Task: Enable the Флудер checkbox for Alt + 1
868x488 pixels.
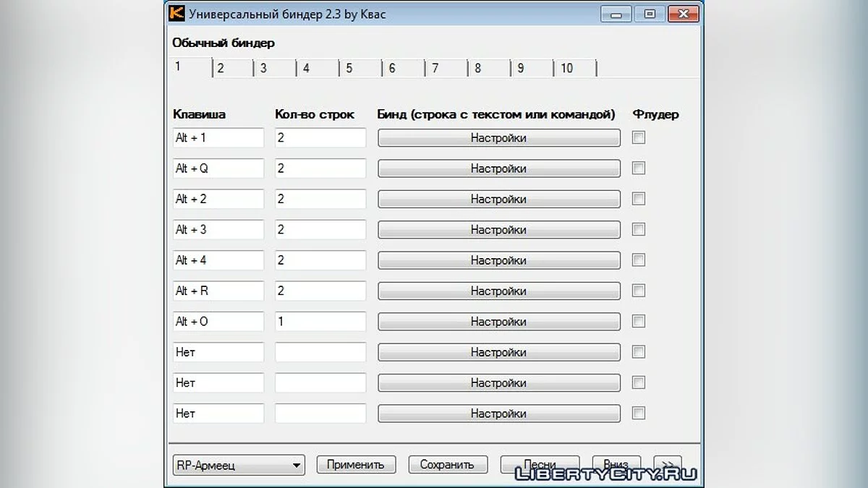Action: point(639,137)
